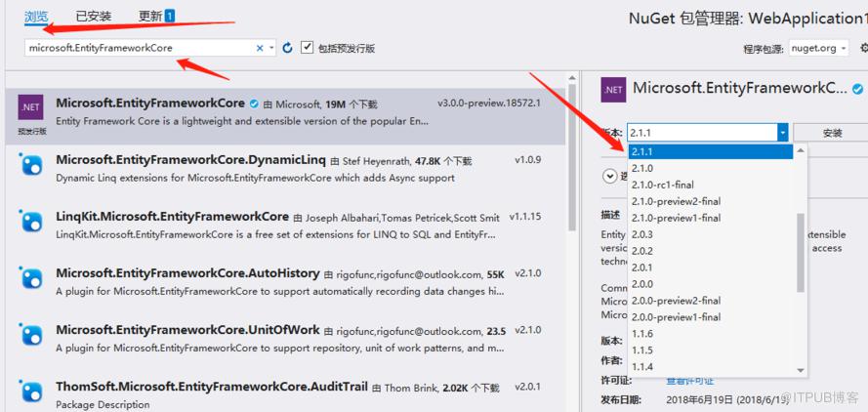The width and height of the screenshot is (868, 412).
Task: Click the package search input field
Action: 141,48
